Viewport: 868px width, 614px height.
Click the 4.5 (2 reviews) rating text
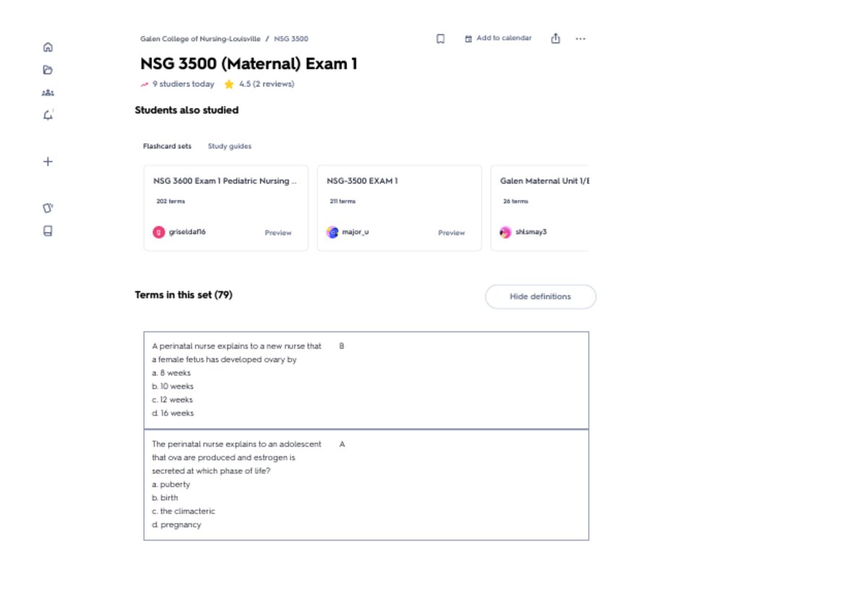pyautogui.click(x=267, y=84)
